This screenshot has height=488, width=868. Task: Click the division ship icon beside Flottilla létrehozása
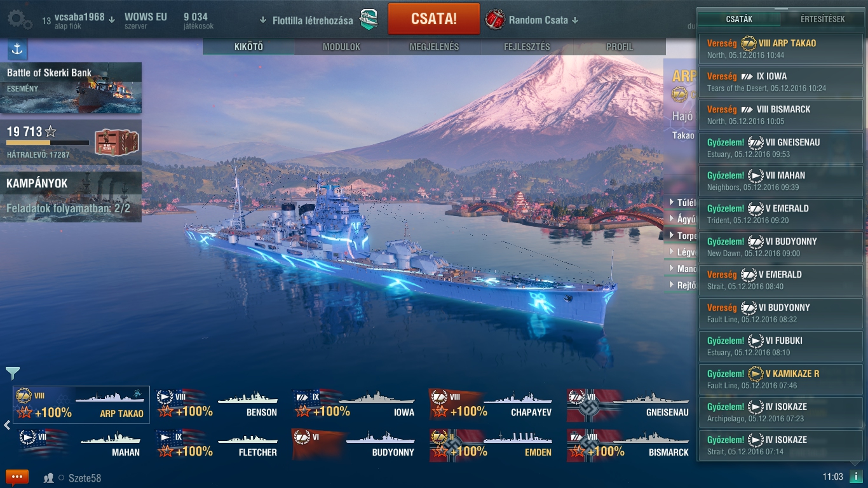tap(369, 20)
